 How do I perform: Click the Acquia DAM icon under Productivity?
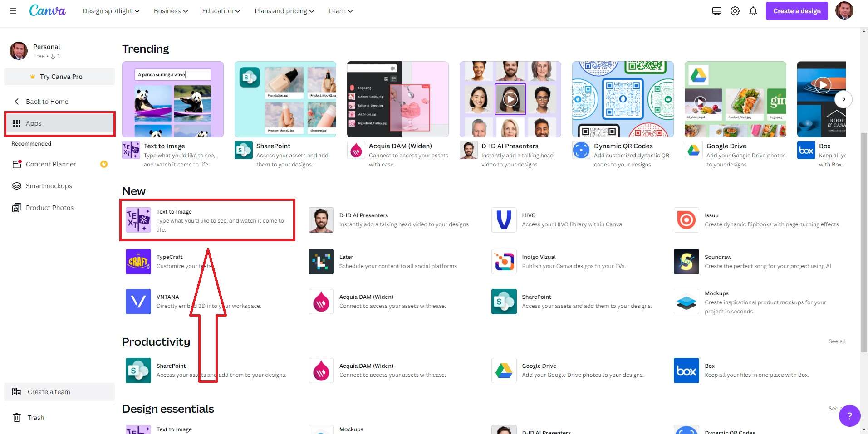[321, 371]
